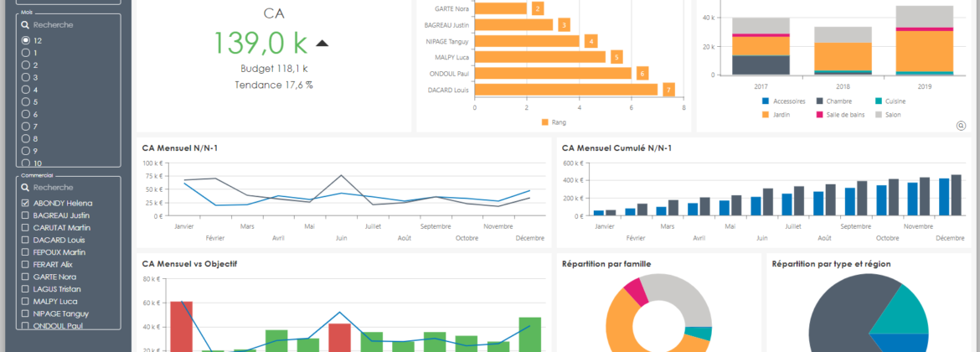Click the green December bar in CA Mensuel vs Objectif

(529, 334)
